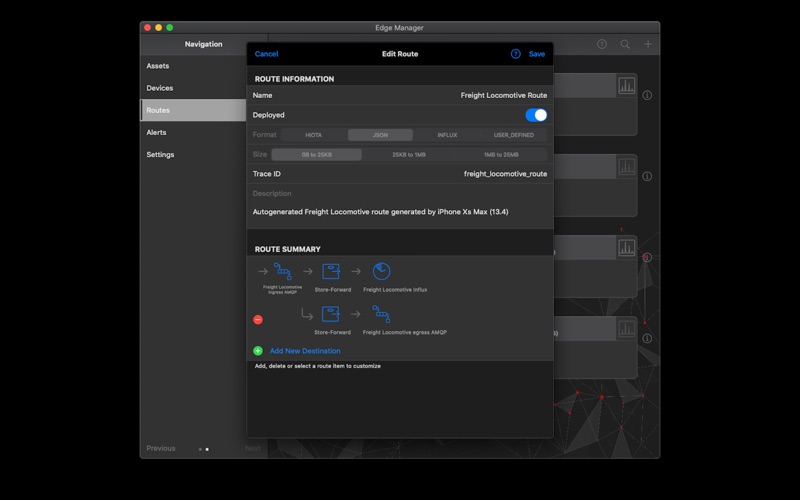Open chart icon on second route card

pos(627,167)
